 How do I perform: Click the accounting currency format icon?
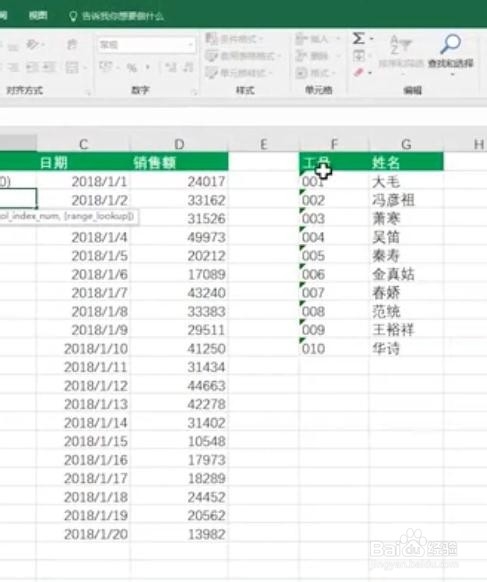tap(106, 67)
